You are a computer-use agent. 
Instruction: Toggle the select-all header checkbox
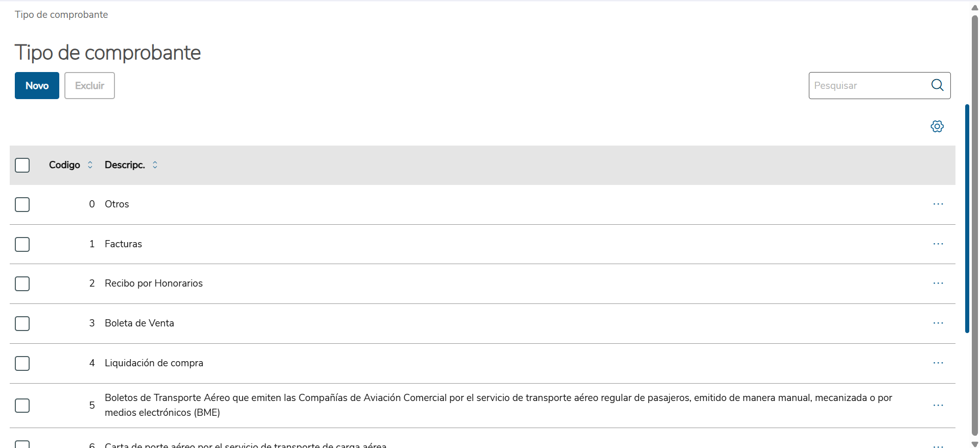(22, 166)
